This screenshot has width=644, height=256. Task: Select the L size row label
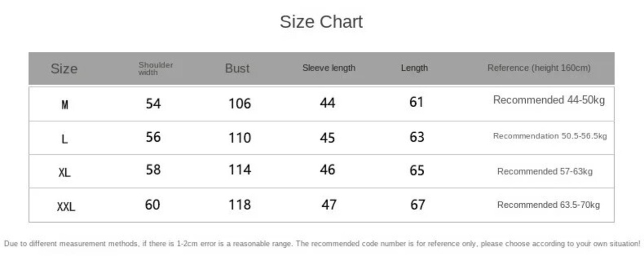click(64, 139)
